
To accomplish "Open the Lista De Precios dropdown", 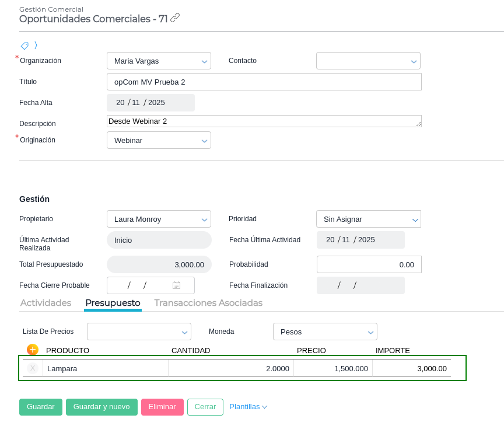I will point(139,332).
